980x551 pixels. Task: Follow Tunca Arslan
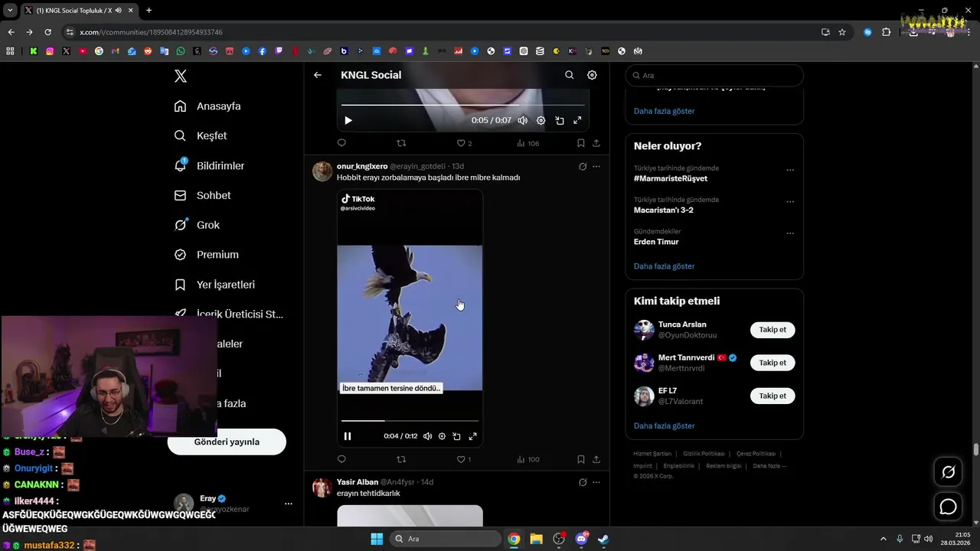[773, 330]
